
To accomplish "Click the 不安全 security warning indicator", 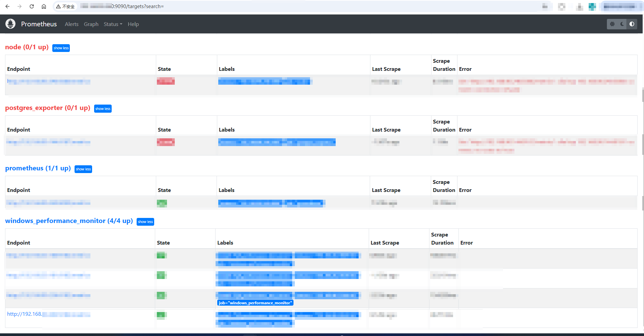I will click(65, 6).
